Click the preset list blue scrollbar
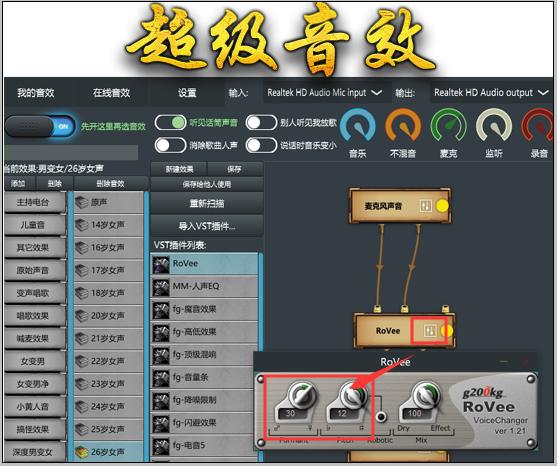This screenshot has height=466, width=557. [x=146, y=327]
